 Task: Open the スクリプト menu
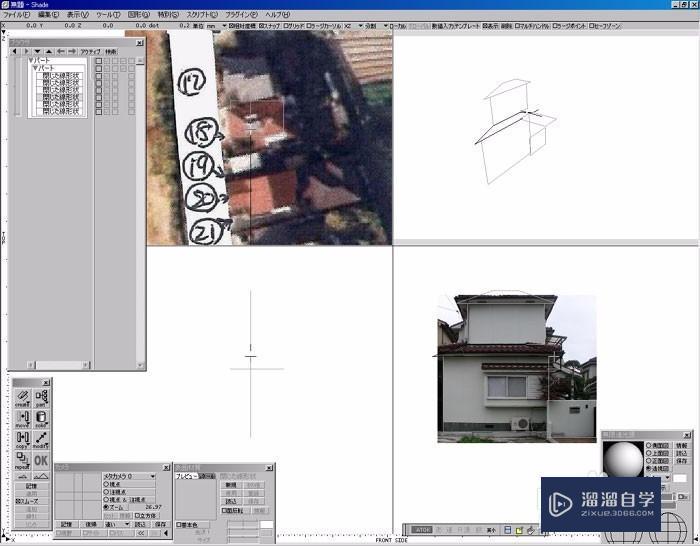[202, 15]
